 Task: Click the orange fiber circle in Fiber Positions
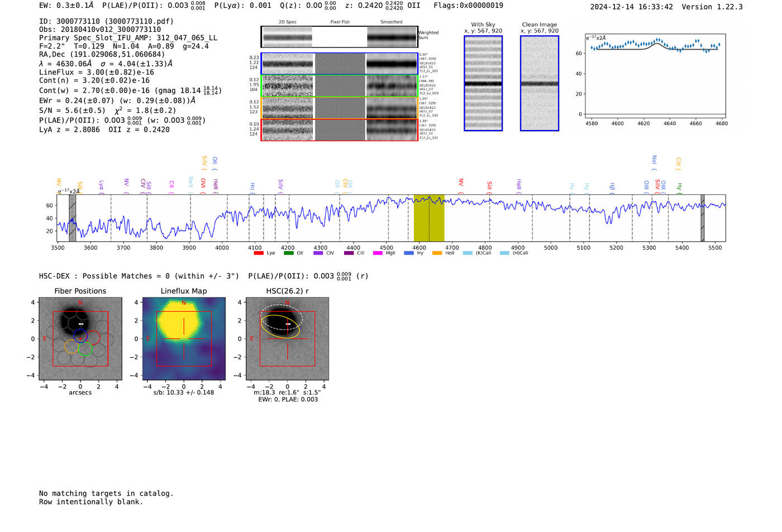click(x=71, y=347)
